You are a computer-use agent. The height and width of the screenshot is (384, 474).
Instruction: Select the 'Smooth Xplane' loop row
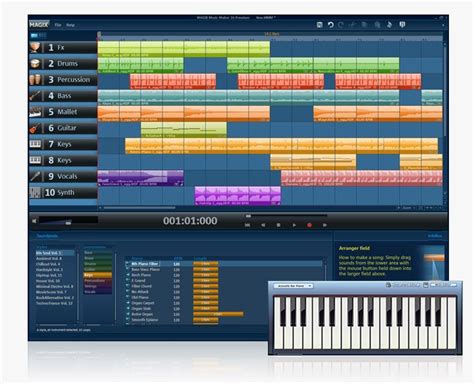tap(224, 320)
